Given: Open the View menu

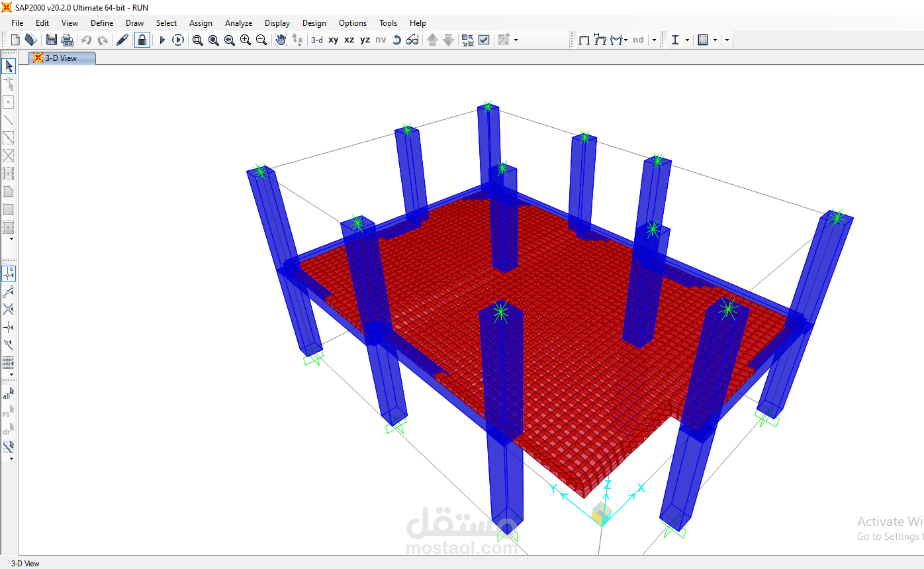Looking at the screenshot, I should [x=69, y=23].
